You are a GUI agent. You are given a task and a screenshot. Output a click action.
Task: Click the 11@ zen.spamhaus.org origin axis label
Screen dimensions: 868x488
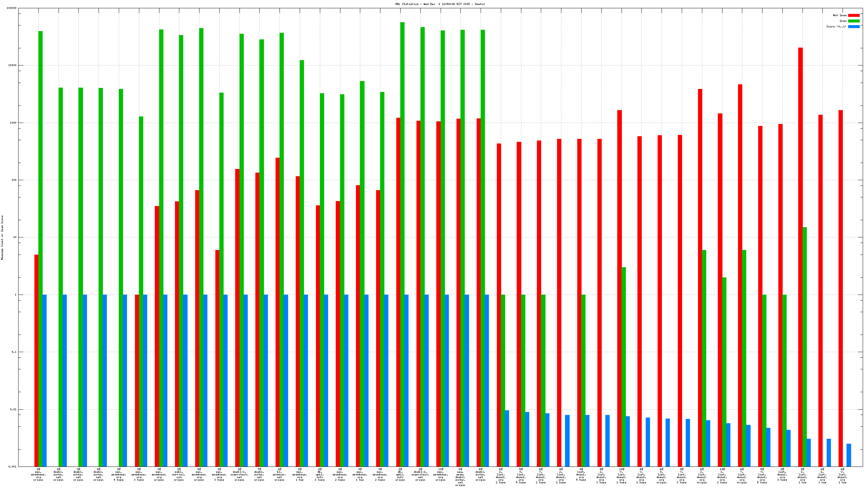[440, 474]
